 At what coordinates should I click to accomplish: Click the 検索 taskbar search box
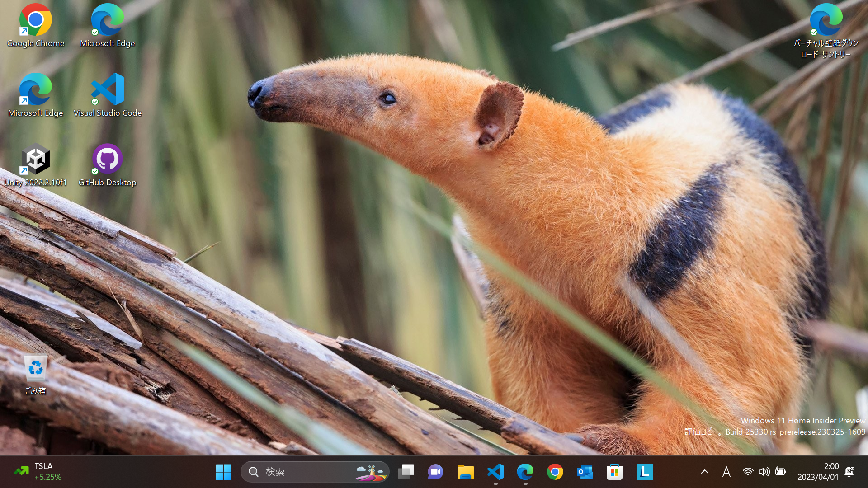pyautogui.click(x=315, y=472)
